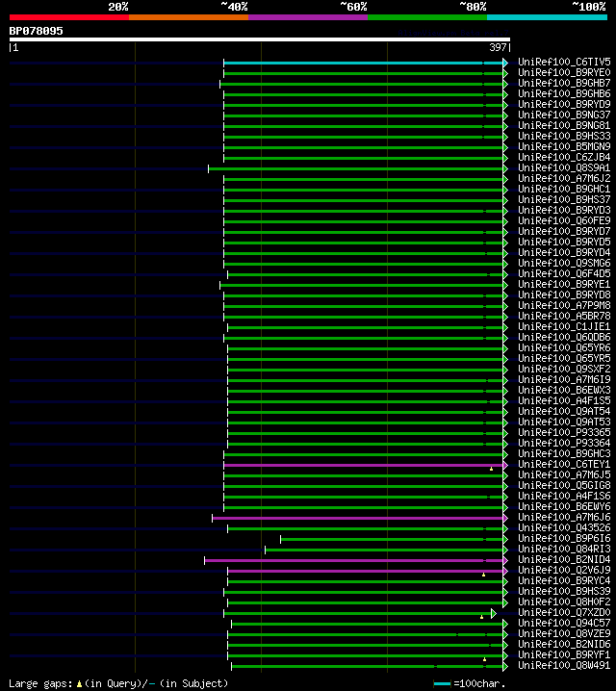This screenshot has height=691, width=616.
Task: Select the UniRef100_B9RYD9 label
Action: click(x=564, y=104)
